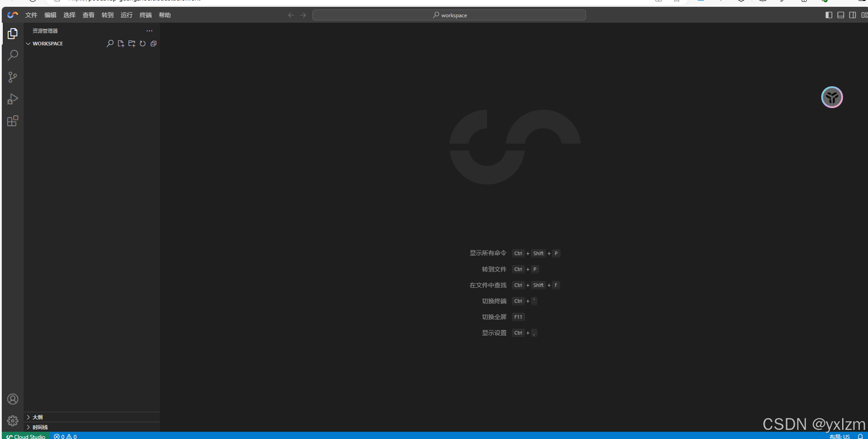Toggle the primary side bar visibility
Image resolution: width=868 pixels, height=439 pixels.
pos(829,15)
